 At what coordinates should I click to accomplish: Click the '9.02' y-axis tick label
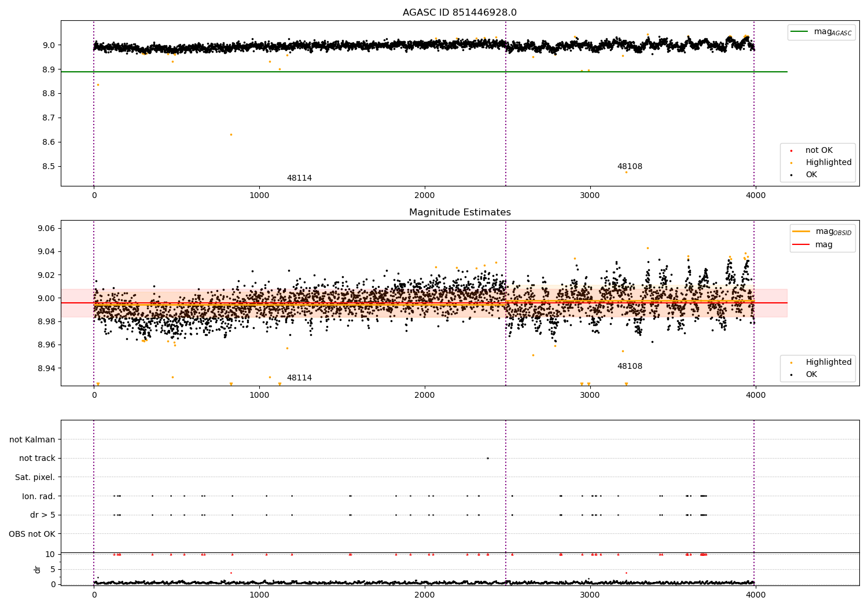46,275
